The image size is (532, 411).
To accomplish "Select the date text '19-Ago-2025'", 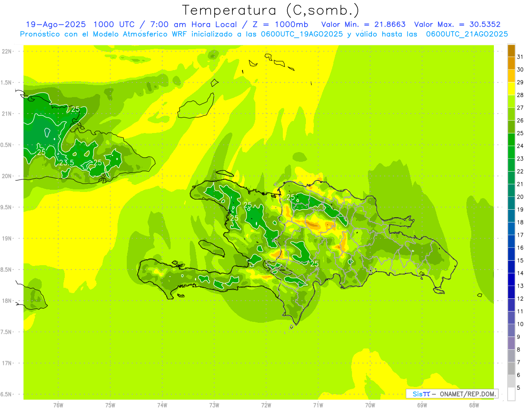I will click(55, 24).
